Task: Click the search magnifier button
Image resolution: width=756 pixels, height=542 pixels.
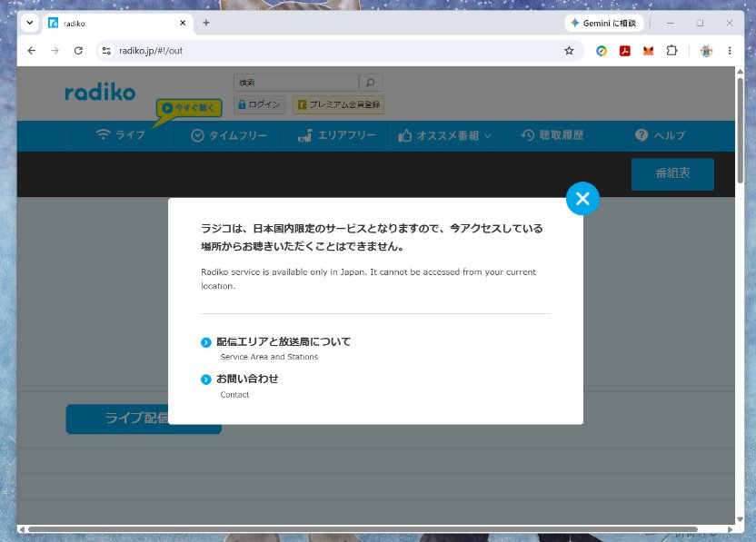Action: click(x=371, y=83)
